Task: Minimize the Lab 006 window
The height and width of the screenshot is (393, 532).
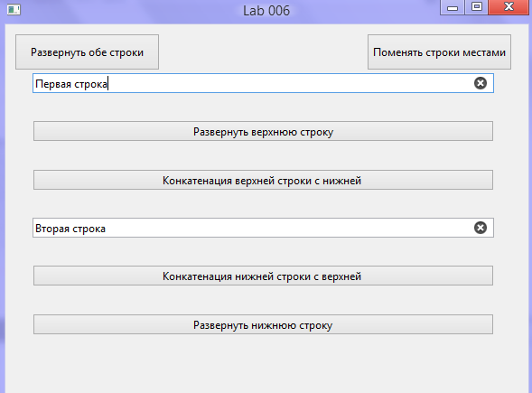Action: (x=453, y=7)
